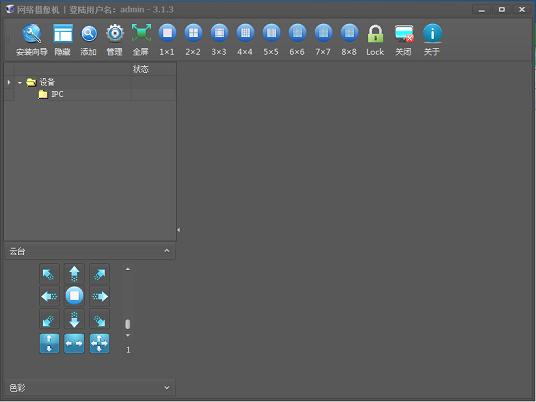The width and height of the screenshot is (536, 402).
Task: Toggle PTZ horizontal auto-scan button
Action: [x=74, y=343]
